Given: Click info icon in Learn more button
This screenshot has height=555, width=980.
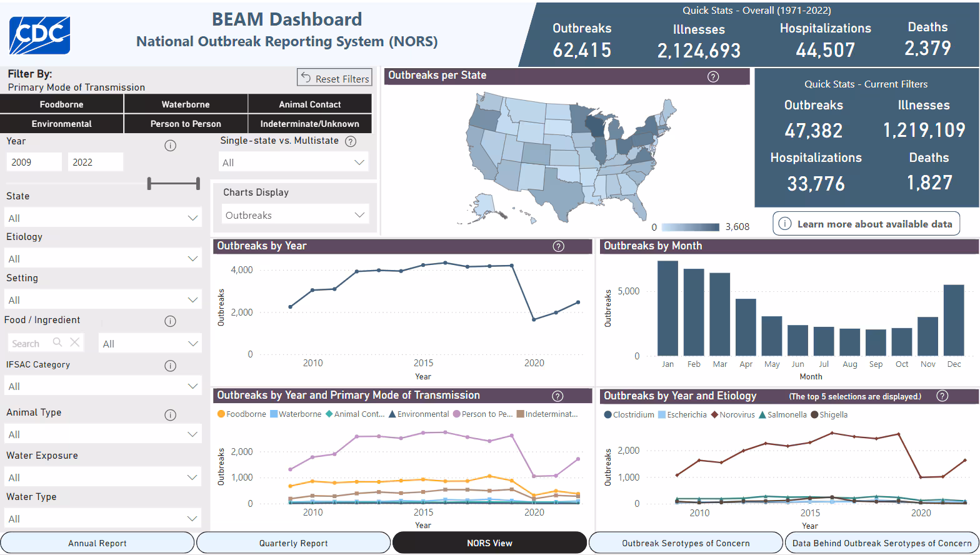Looking at the screenshot, I should 785,224.
